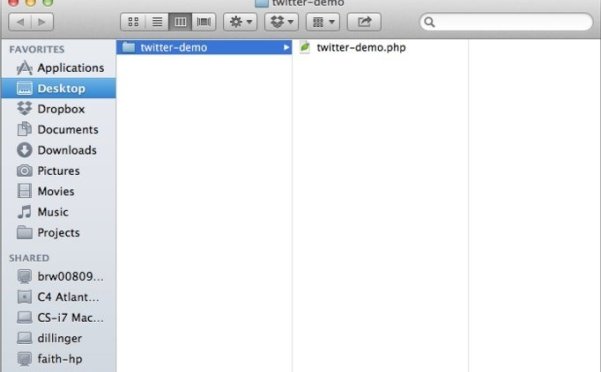Viewport: 601px width, 372px height.
Task: Select column view button
Action: (180, 22)
